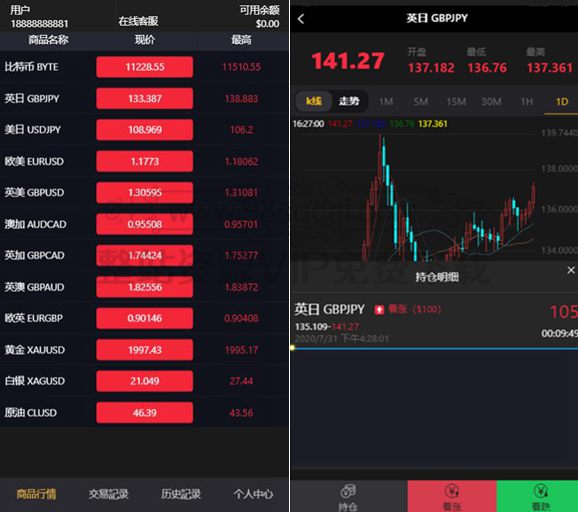Select the 比特币 BYTE product name
The image size is (578, 512).
(31, 67)
